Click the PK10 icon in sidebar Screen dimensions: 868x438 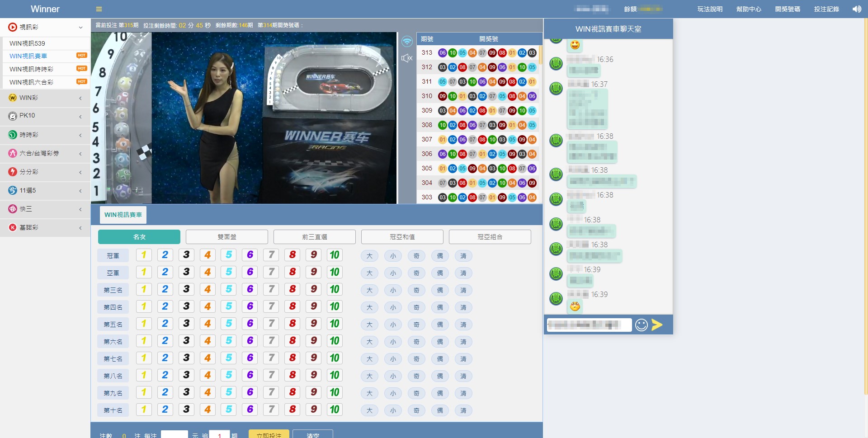pyautogui.click(x=13, y=116)
